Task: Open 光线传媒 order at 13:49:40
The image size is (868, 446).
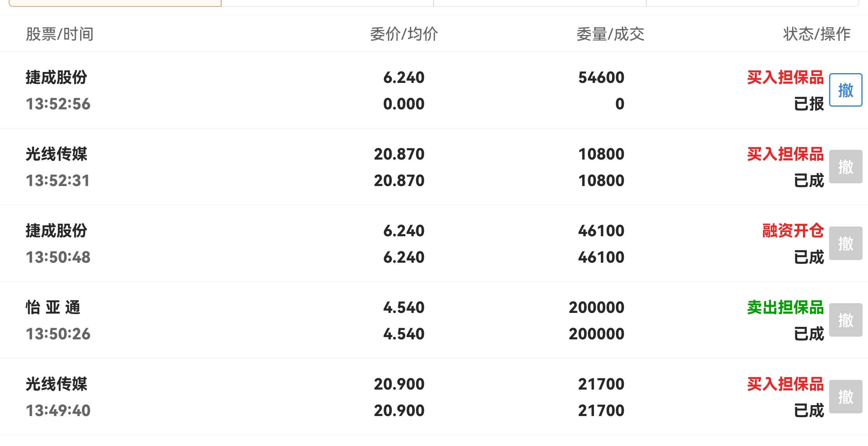Action: [434, 397]
